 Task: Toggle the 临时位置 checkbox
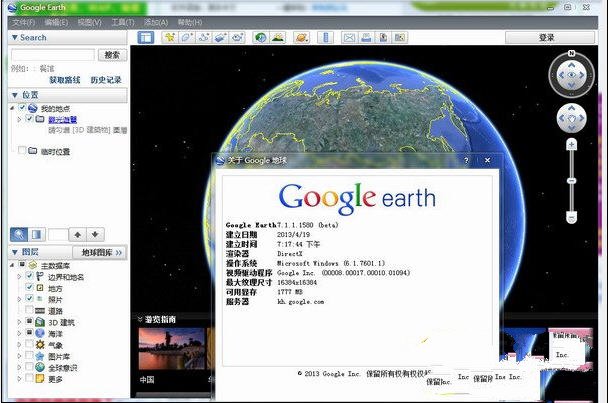click(22, 150)
